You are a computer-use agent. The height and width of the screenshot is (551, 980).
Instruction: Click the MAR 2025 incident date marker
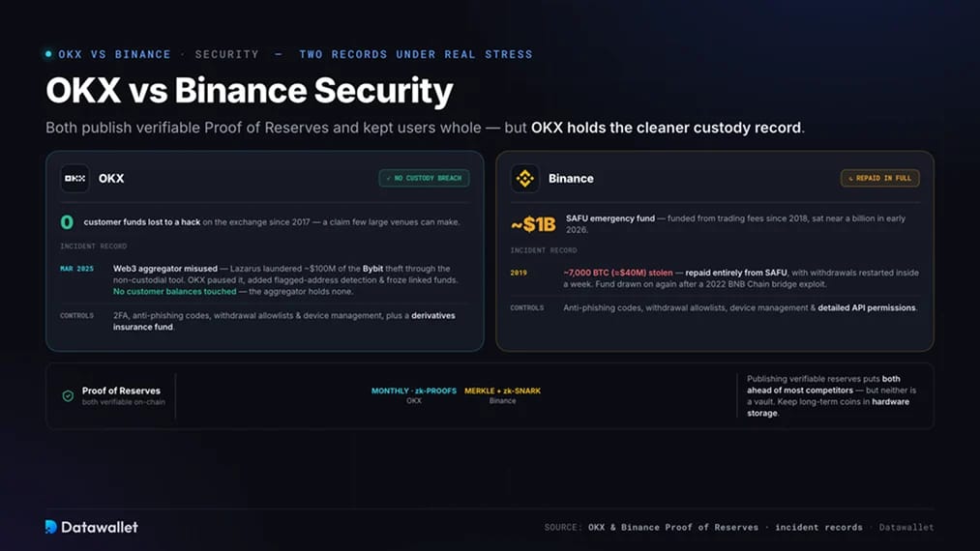tap(76, 269)
